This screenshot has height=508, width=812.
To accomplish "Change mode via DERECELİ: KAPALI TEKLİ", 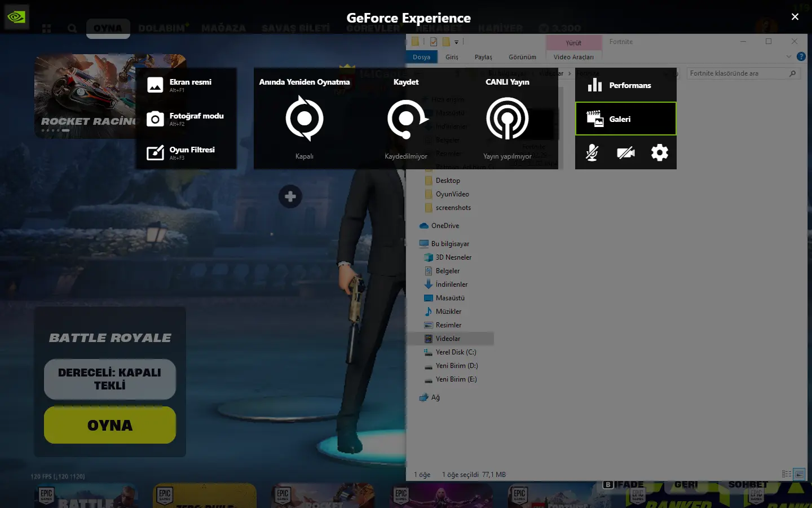I will pyautogui.click(x=110, y=379).
